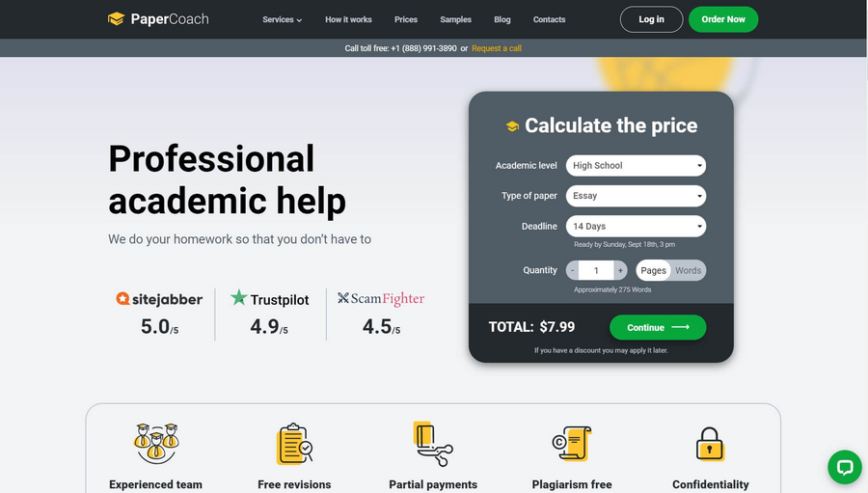Click the toll free phone number text
The image size is (868, 493).
point(423,48)
